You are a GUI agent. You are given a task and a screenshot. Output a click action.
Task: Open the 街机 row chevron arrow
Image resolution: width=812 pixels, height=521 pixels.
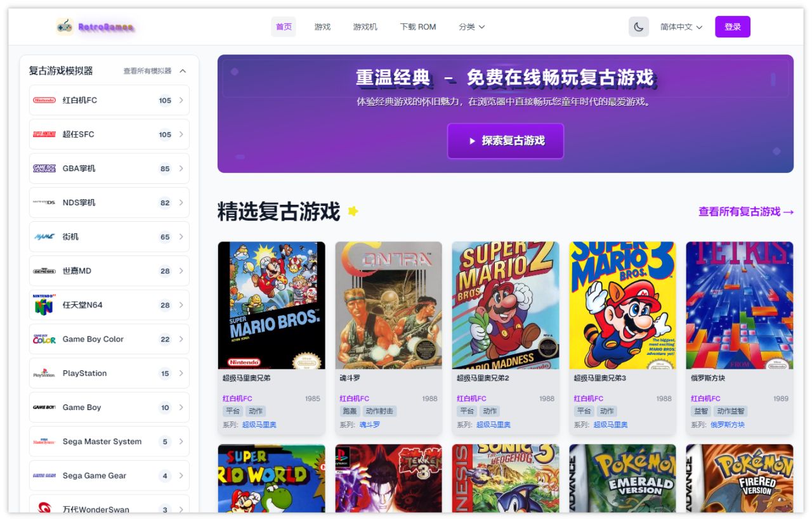click(181, 237)
